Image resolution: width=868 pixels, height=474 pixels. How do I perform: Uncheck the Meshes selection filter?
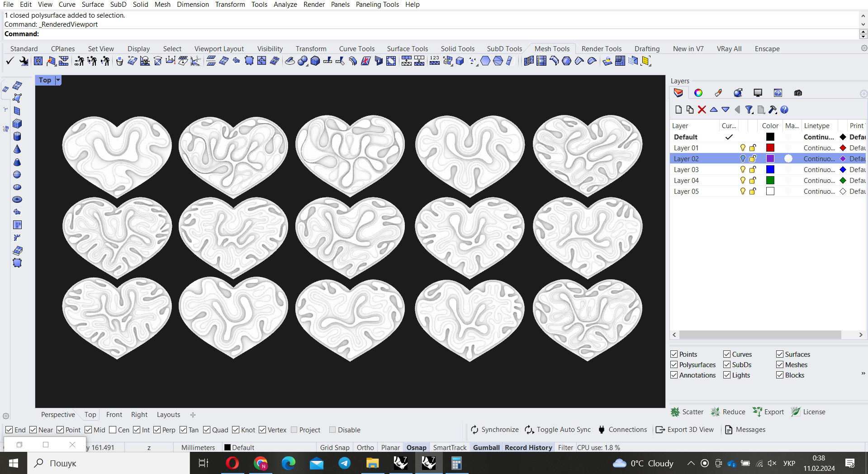click(780, 364)
